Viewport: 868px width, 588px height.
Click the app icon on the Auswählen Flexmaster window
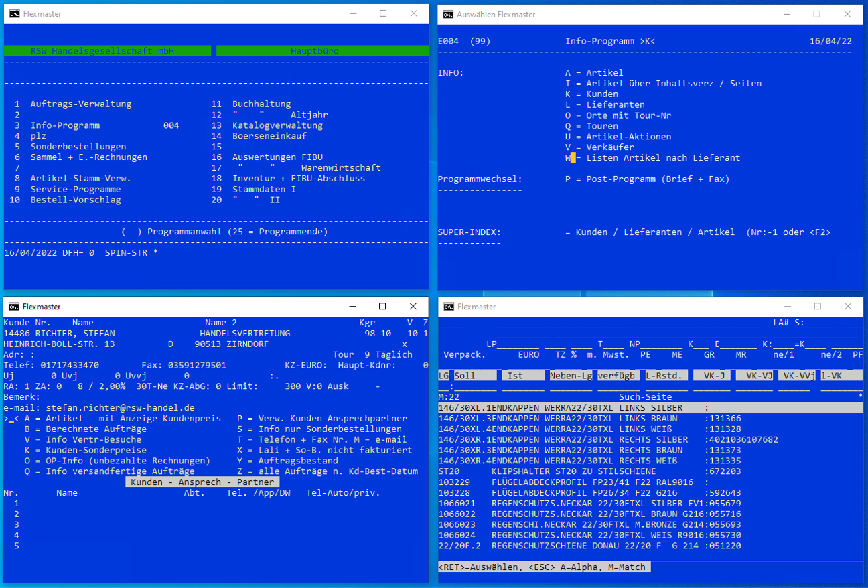pos(449,14)
